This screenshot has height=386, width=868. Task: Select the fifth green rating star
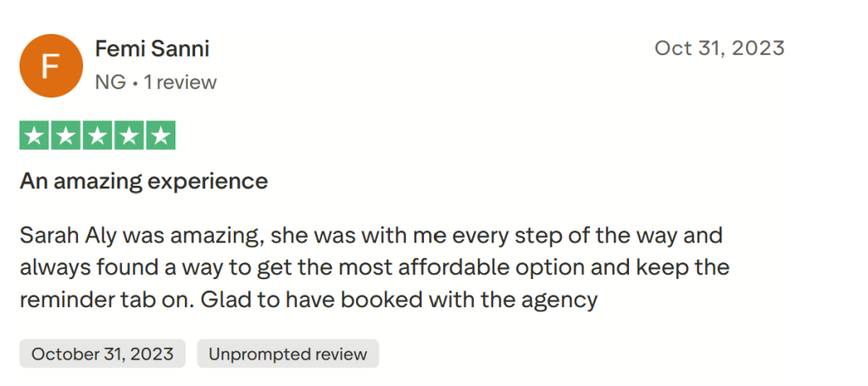click(160, 136)
